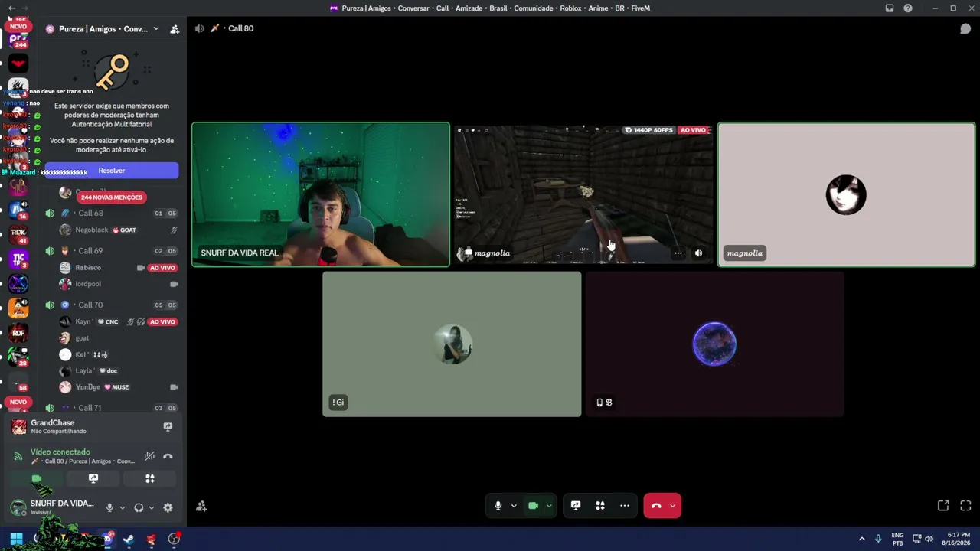Open camera options dropdown in call bar

549,506
